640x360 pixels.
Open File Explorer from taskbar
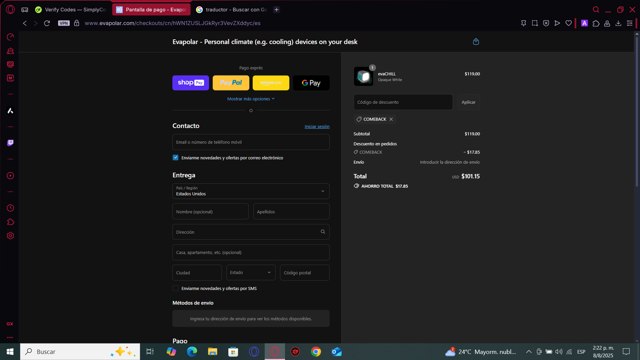click(x=212, y=351)
